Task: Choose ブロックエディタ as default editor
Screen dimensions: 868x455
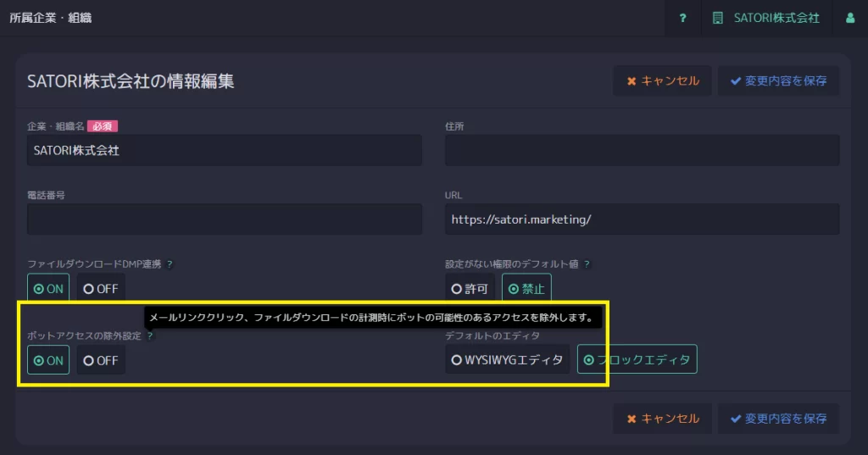Action: 637,360
